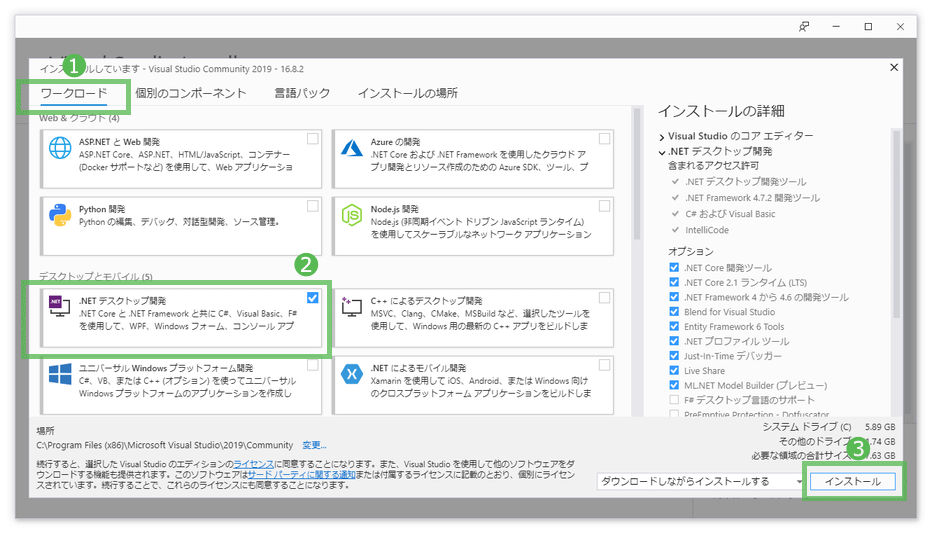Uncheck .NET Framework 4 から 4.6 の開発ツール
Image resolution: width=932 pixels, height=533 pixels.
pyautogui.click(x=674, y=297)
